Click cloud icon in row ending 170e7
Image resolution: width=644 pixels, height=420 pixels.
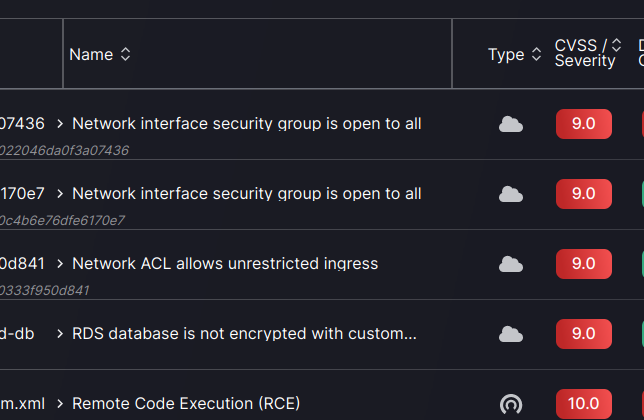tap(511, 194)
